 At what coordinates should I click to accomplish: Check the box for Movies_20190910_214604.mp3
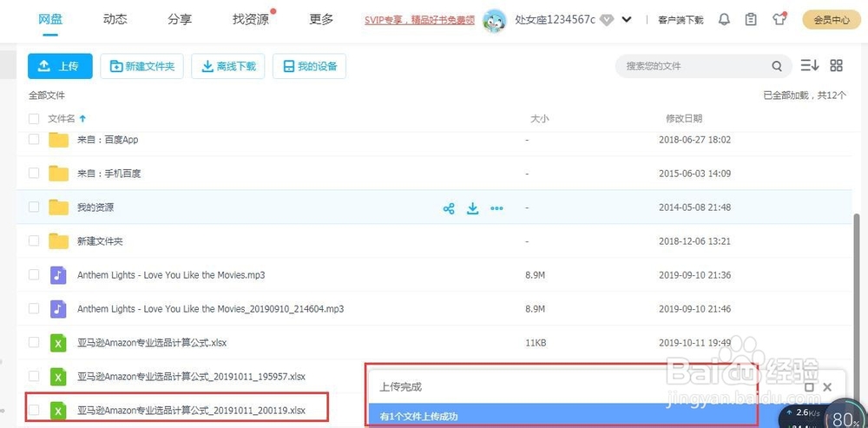tap(34, 308)
